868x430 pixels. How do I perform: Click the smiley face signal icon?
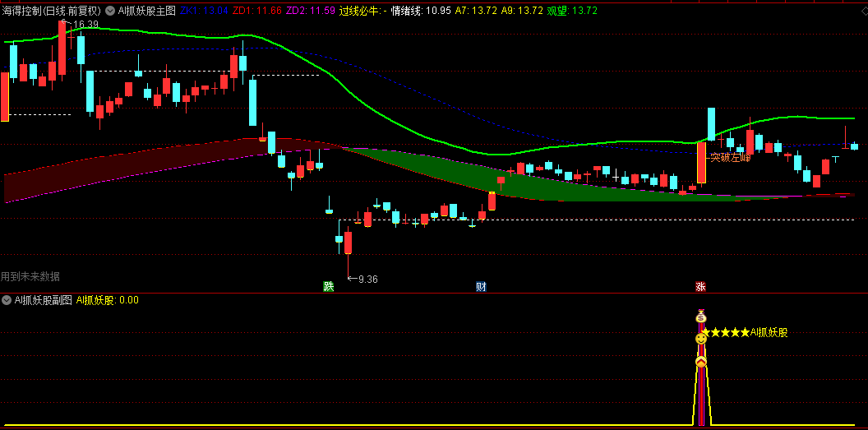(x=701, y=339)
